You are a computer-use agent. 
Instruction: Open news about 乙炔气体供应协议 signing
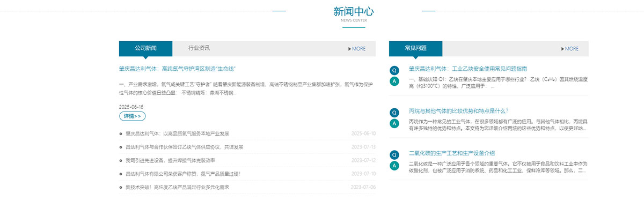coord(184,147)
